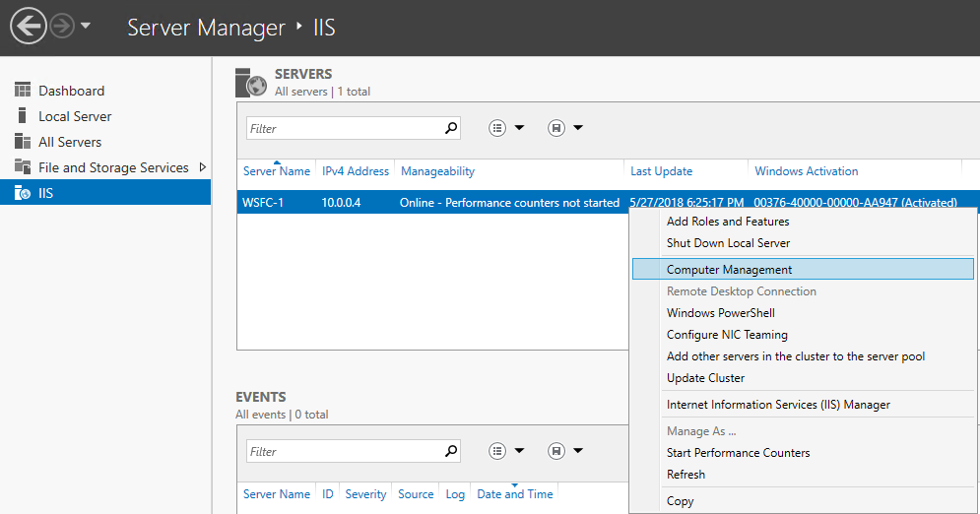The width and height of the screenshot is (980, 514).
Task: Click the All Servers sidebar icon
Action: point(23,142)
